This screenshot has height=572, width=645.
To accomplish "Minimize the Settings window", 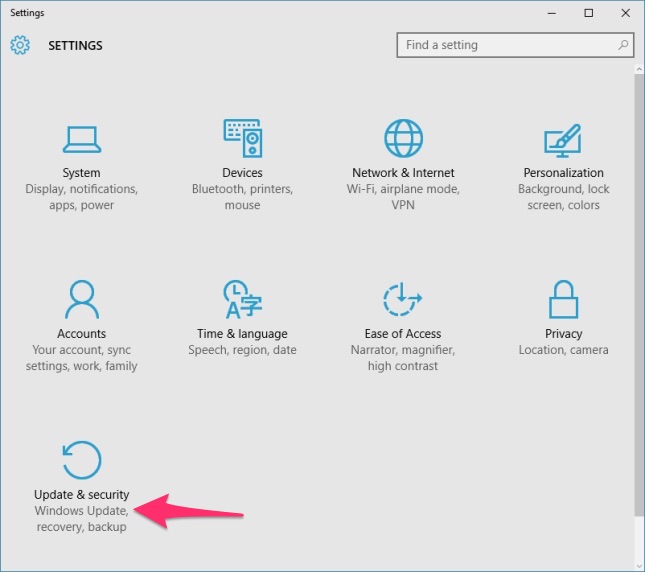I will point(552,13).
